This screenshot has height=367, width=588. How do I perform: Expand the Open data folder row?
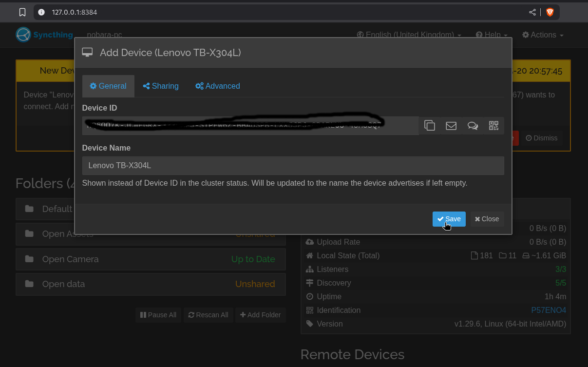[x=151, y=284]
